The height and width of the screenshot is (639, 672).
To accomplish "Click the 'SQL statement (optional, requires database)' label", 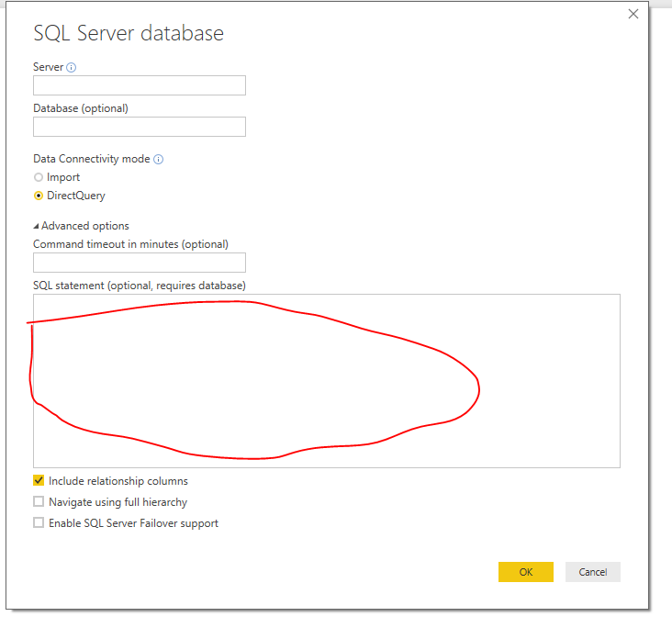I will 140,286.
